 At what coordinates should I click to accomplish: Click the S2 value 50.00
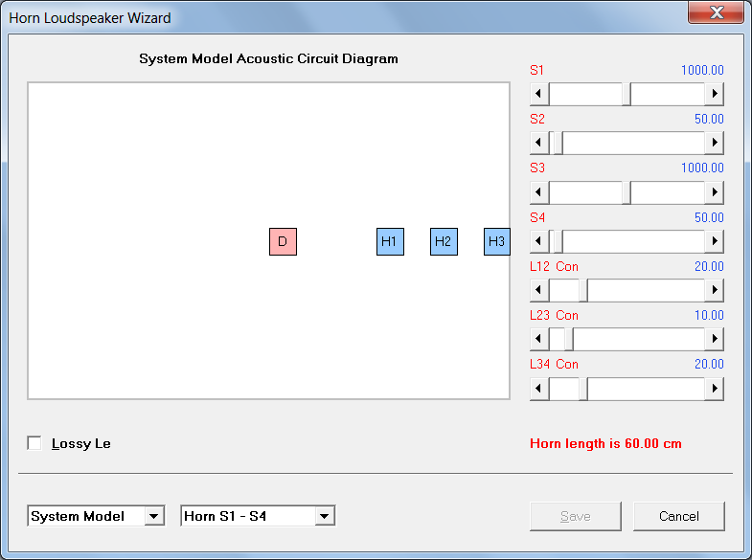pyautogui.click(x=709, y=120)
